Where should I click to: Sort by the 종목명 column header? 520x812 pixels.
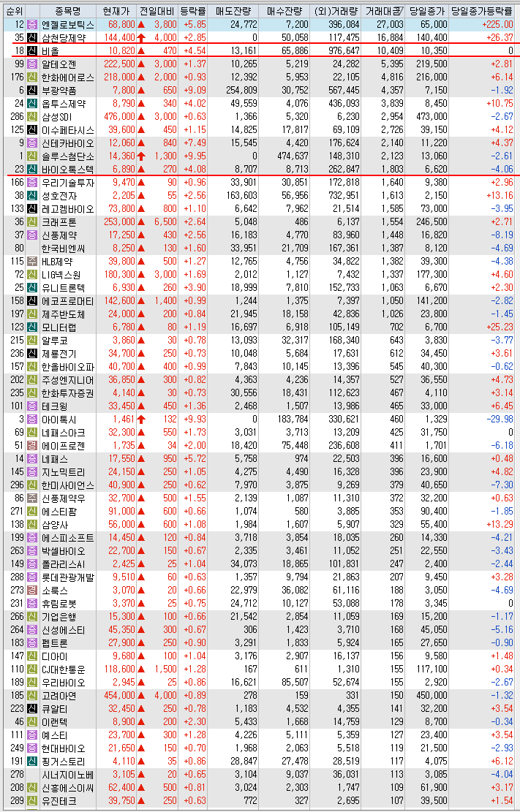tap(67, 11)
